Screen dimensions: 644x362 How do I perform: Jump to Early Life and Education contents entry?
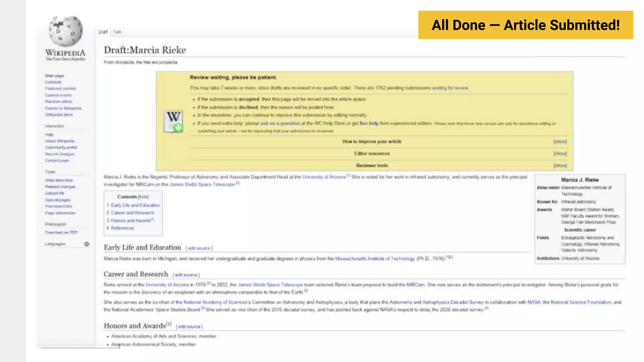pos(135,205)
